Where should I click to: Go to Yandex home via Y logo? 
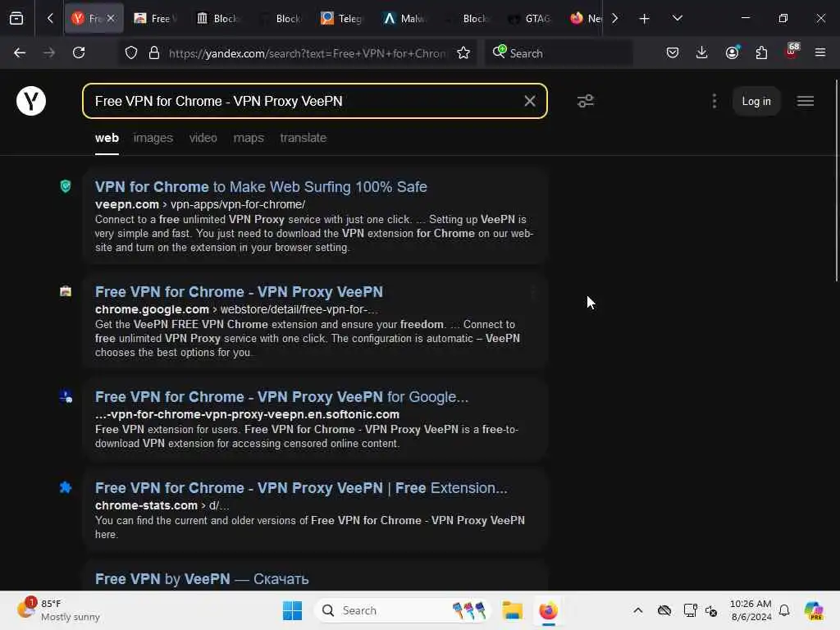click(31, 101)
